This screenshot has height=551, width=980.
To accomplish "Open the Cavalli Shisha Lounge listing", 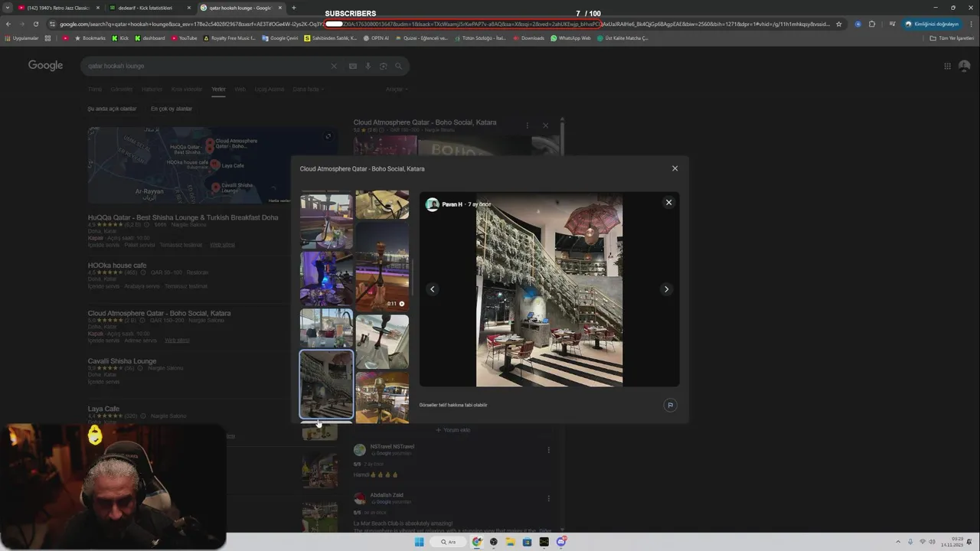I will (122, 361).
